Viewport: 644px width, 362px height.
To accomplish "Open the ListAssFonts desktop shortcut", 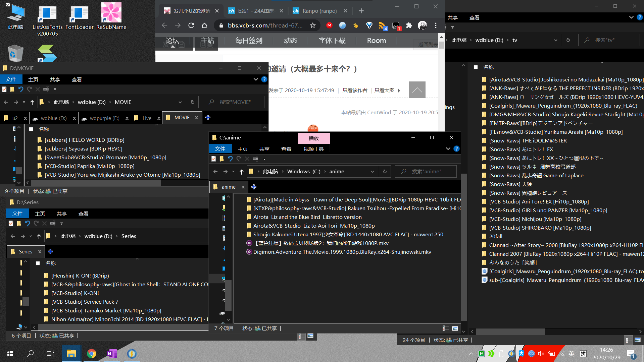I will 47,20.
